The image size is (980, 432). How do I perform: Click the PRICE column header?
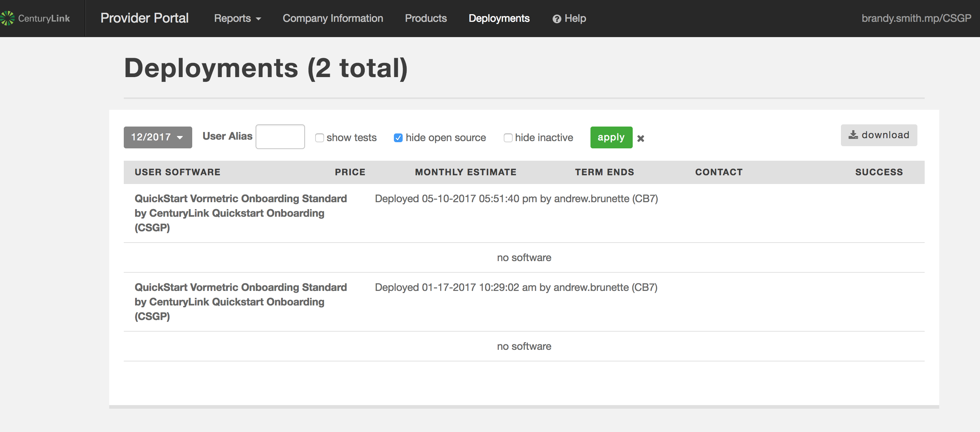click(x=350, y=172)
